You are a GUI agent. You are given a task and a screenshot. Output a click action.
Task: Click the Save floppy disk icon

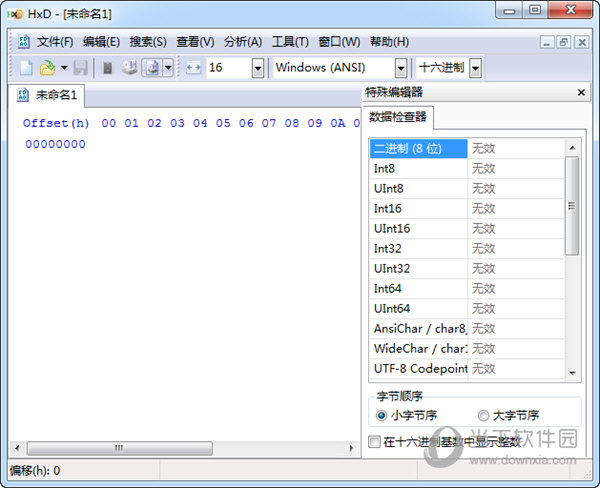pos(81,68)
